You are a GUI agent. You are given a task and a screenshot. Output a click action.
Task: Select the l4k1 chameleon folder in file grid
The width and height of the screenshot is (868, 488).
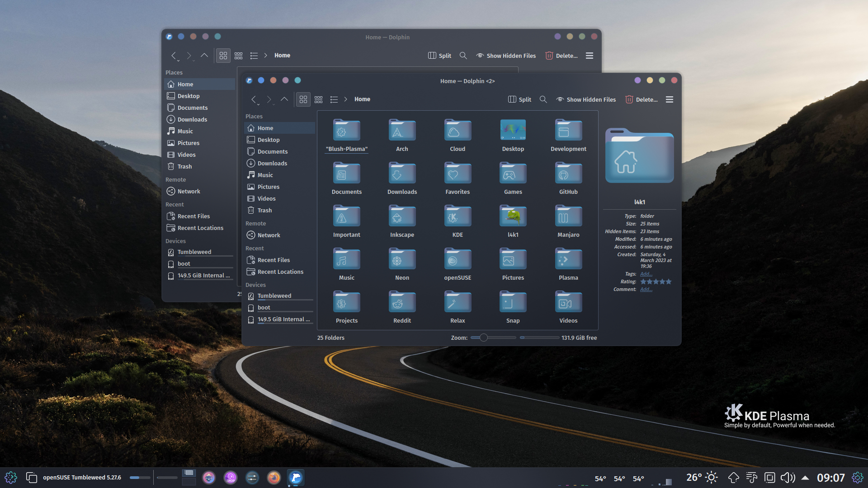[513, 221]
